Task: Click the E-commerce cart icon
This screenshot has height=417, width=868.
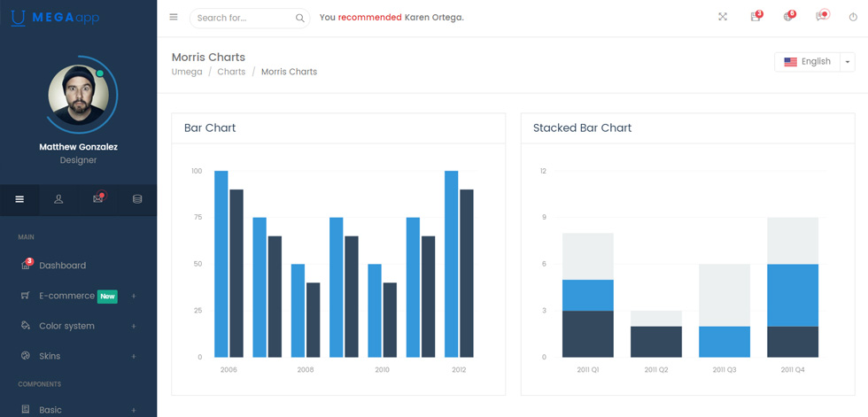Action: (25, 296)
